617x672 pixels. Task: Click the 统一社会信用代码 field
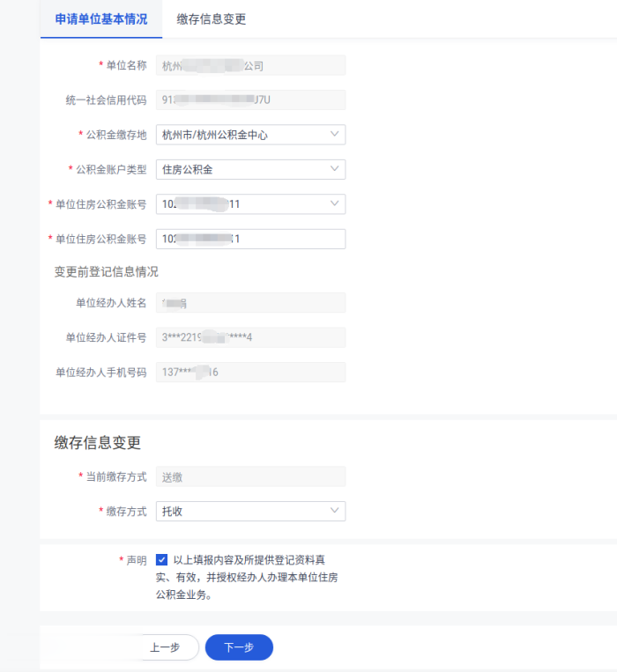click(250, 100)
